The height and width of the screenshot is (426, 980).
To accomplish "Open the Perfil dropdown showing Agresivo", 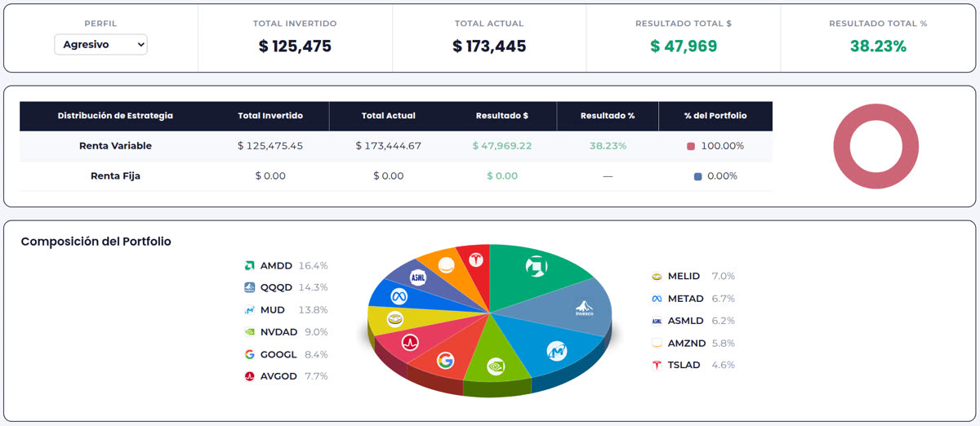I will [x=100, y=44].
